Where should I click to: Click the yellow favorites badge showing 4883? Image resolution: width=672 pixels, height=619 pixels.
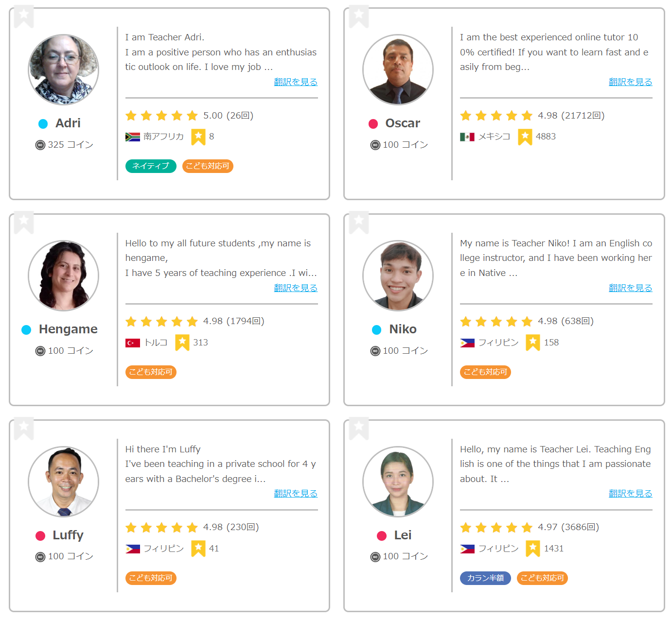point(525,137)
